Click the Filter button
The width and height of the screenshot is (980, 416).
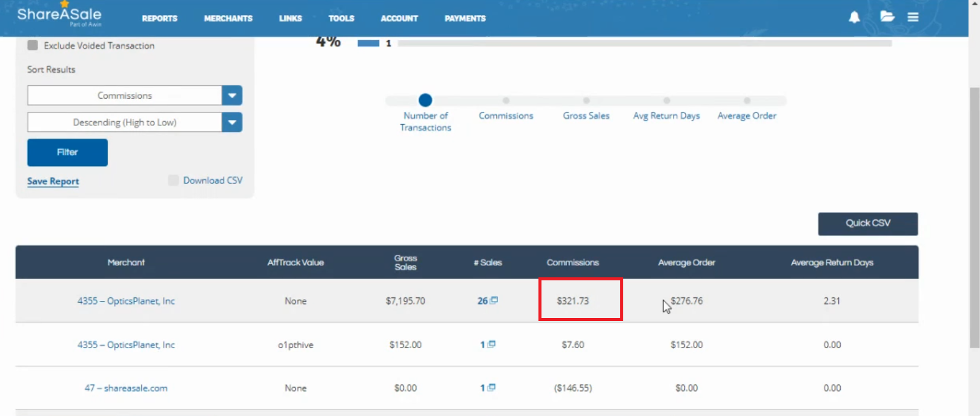(67, 153)
